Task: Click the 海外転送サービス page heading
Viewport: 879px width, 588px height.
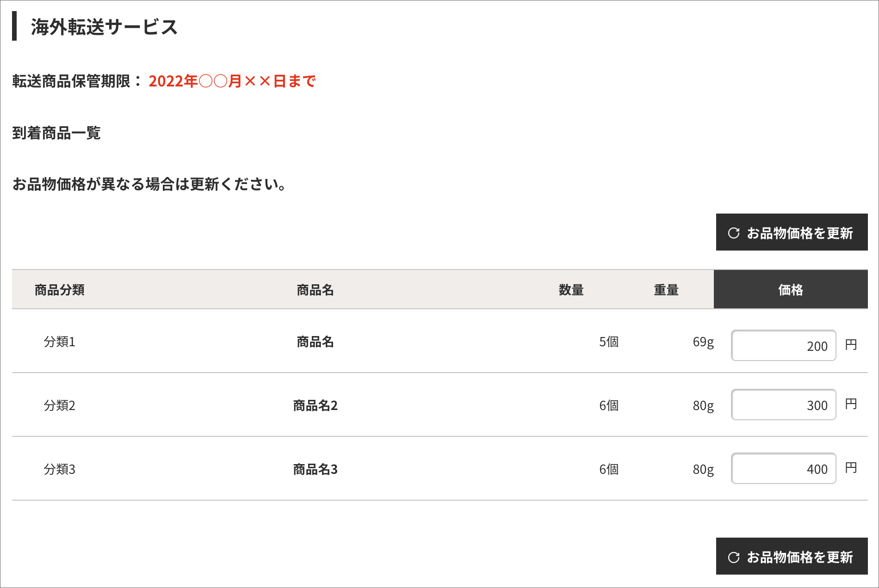Action: (104, 27)
